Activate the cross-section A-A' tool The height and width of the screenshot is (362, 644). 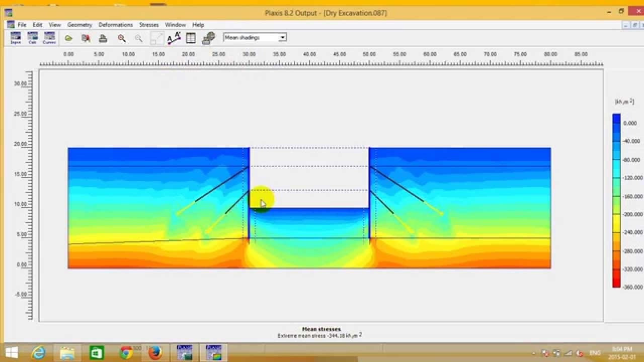174,38
